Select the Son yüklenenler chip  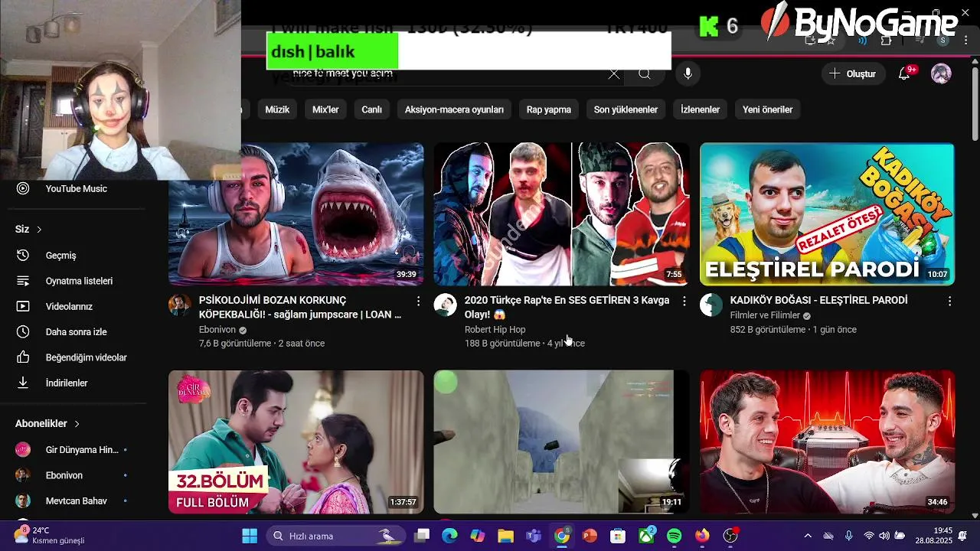pos(626,109)
